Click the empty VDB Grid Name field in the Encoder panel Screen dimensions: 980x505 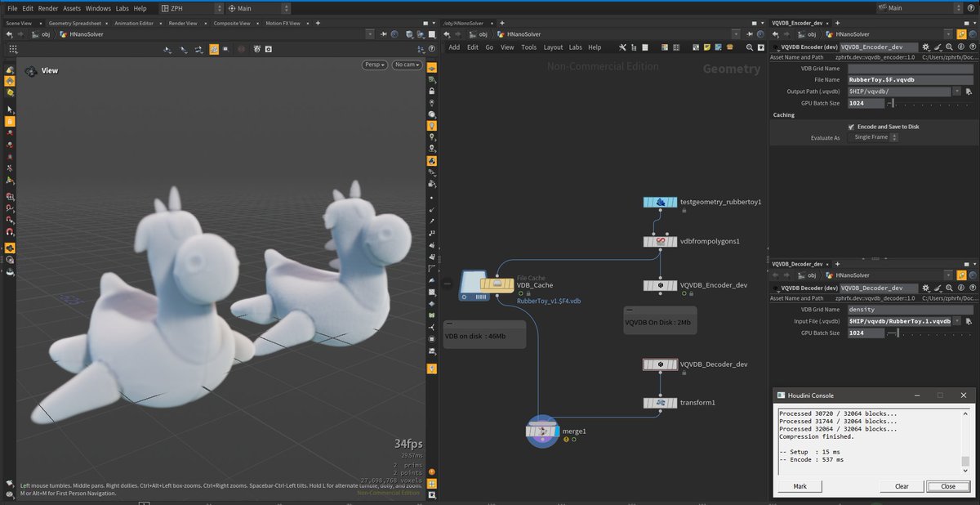click(x=910, y=69)
